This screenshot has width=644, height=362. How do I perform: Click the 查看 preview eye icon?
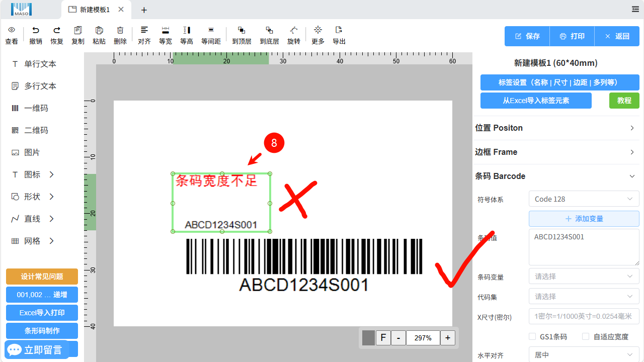pyautogui.click(x=12, y=30)
